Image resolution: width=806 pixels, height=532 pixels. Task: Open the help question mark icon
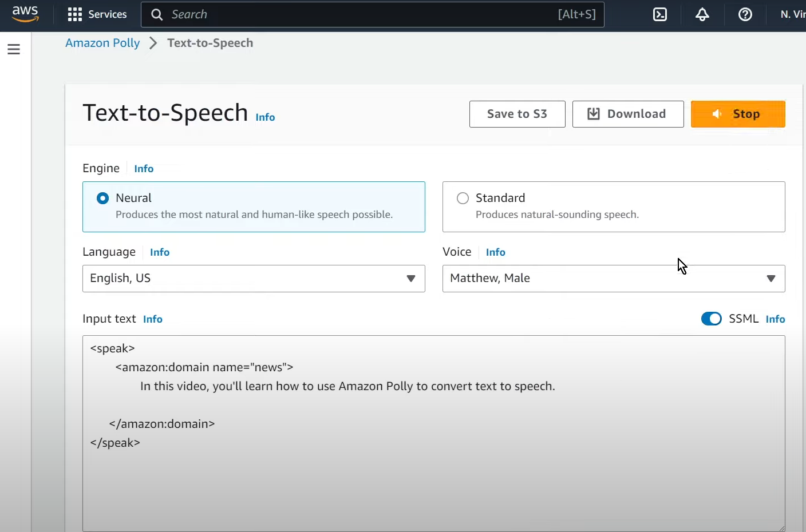click(x=745, y=14)
